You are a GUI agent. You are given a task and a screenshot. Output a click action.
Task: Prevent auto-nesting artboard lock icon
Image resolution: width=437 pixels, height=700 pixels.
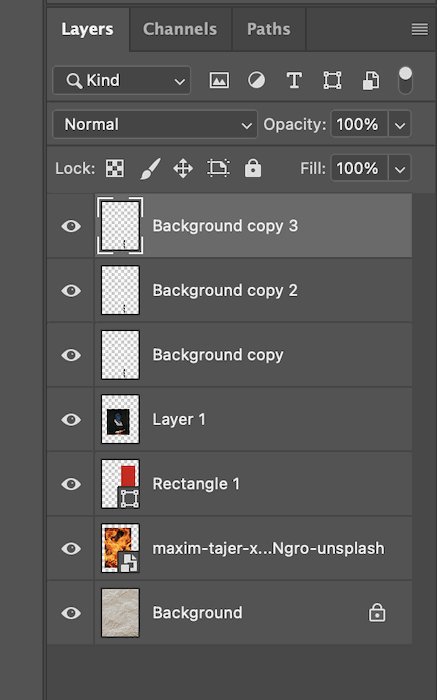click(218, 168)
